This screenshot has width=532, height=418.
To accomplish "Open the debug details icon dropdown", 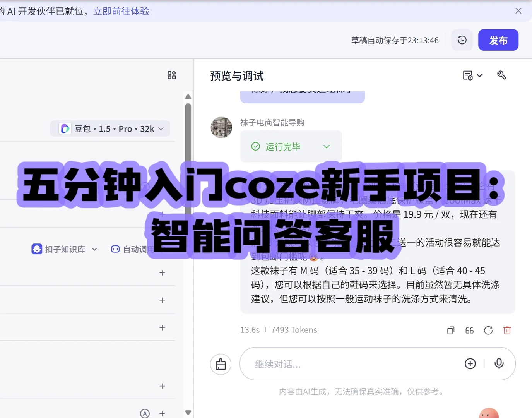I will 472,75.
